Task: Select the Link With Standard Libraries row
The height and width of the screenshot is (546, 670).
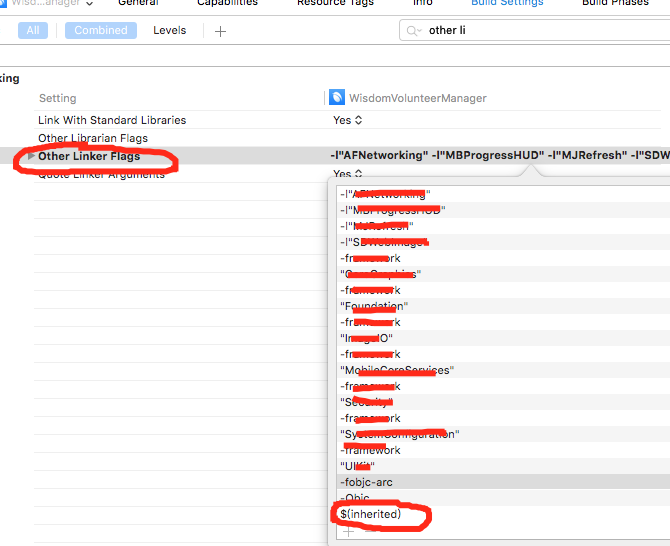Action: click(347, 120)
